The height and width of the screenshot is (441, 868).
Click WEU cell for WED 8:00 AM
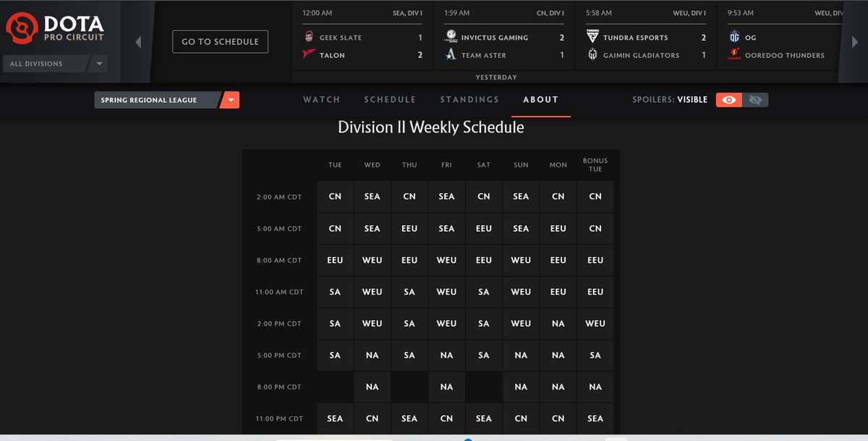372,260
